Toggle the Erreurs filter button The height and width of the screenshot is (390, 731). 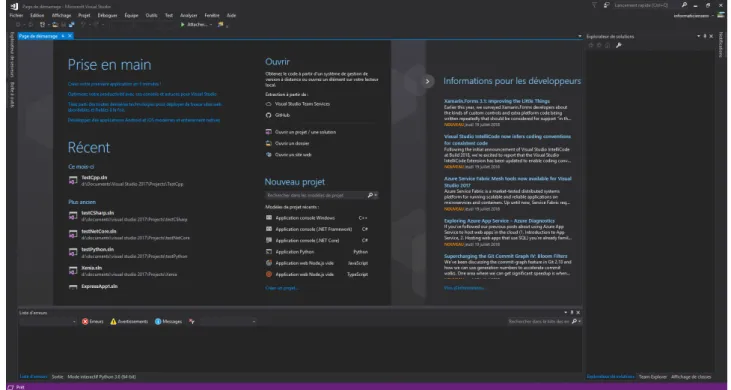92,322
